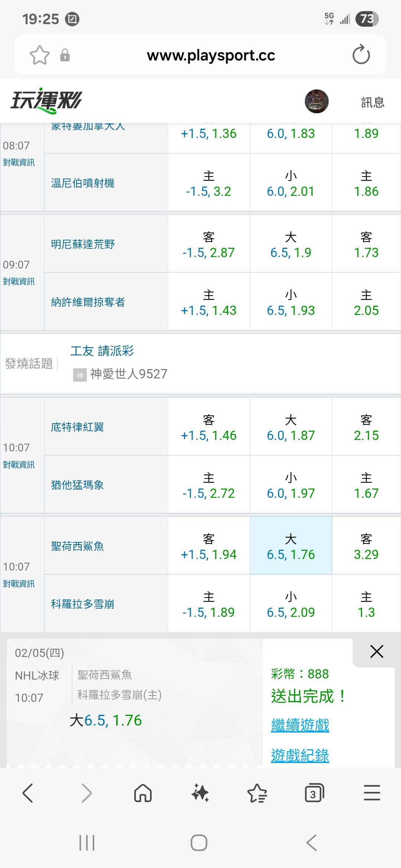Select Colorado 小 6.5, 2.09 option
The width and height of the screenshot is (401, 868).
291,604
